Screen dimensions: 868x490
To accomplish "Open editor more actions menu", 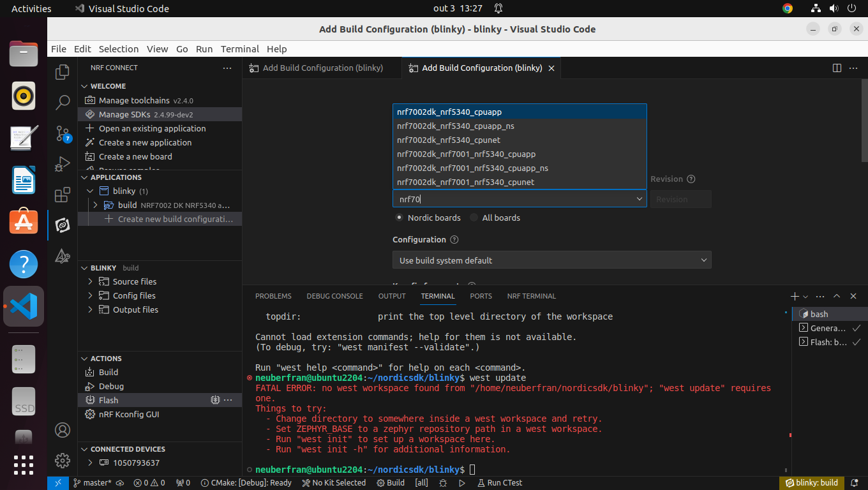I will pyautogui.click(x=853, y=68).
